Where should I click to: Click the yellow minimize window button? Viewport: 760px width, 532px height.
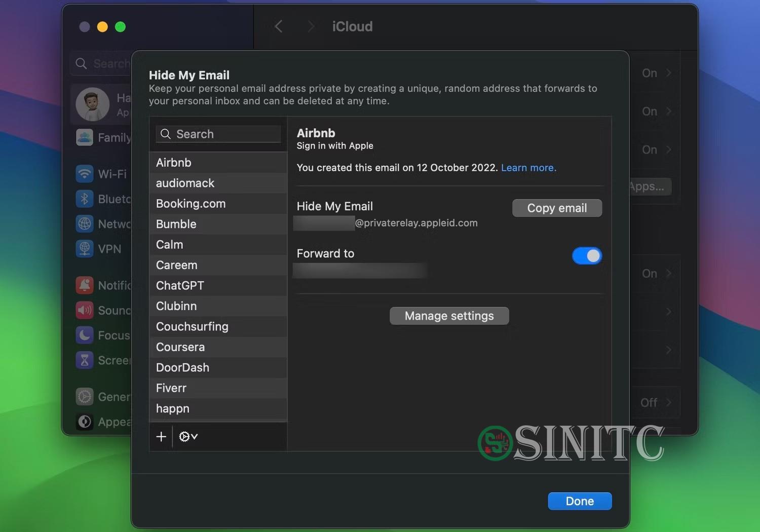[102, 27]
